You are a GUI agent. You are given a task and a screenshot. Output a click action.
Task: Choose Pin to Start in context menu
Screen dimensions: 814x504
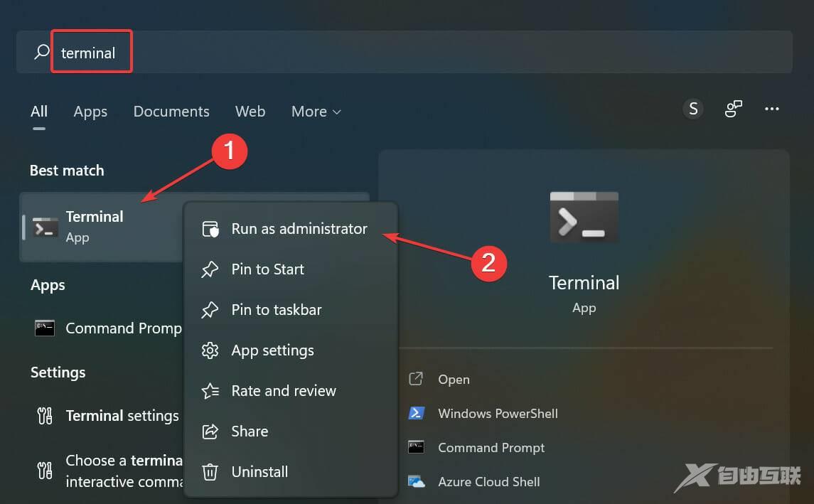click(291, 269)
